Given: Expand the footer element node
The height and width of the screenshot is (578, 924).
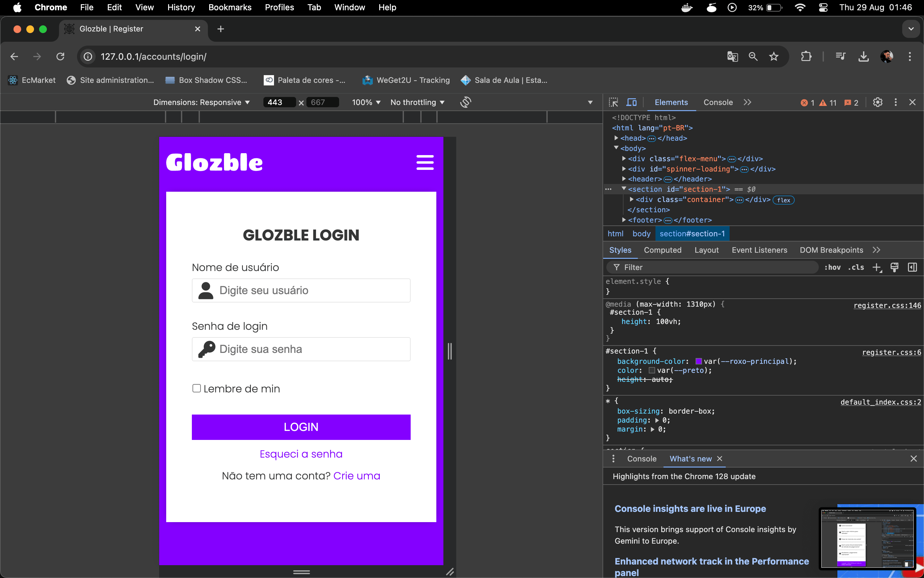Looking at the screenshot, I should (623, 220).
